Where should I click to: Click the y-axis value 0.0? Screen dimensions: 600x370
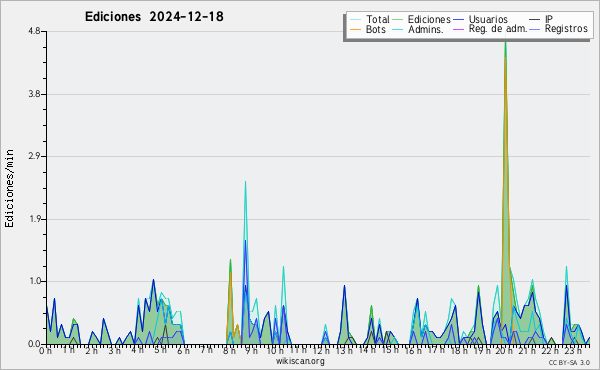pos(34,344)
